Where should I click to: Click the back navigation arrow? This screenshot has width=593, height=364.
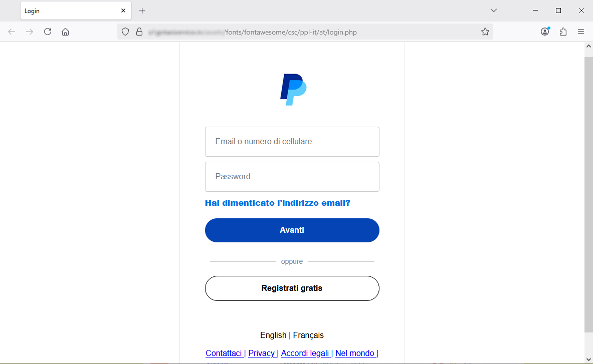[x=12, y=32]
